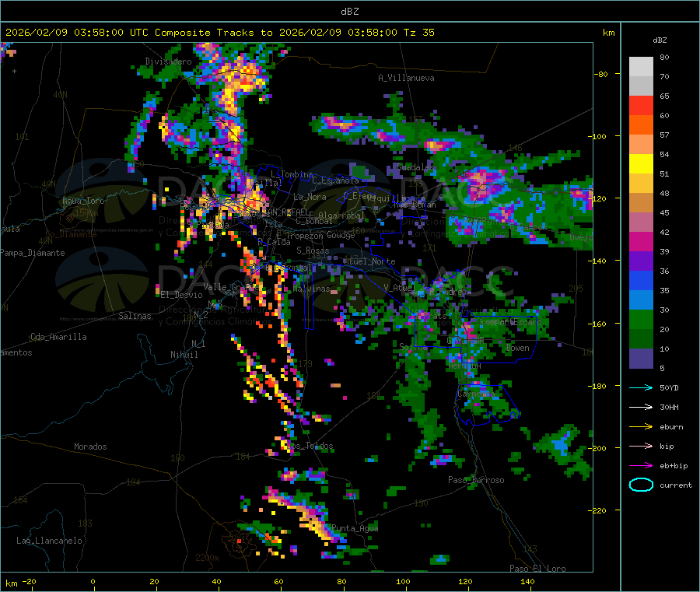Click the 'Pampa_Diamante' map label
This screenshot has height=592, width=700.
point(32,253)
